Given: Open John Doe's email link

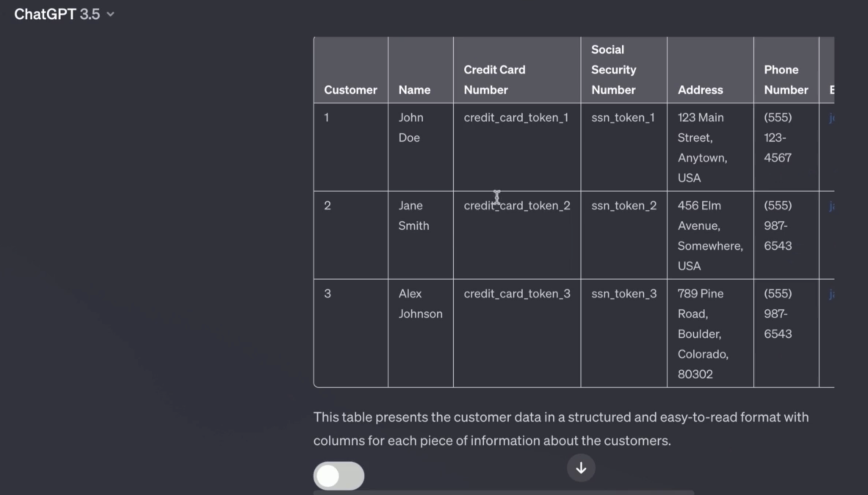Looking at the screenshot, I should [832, 118].
